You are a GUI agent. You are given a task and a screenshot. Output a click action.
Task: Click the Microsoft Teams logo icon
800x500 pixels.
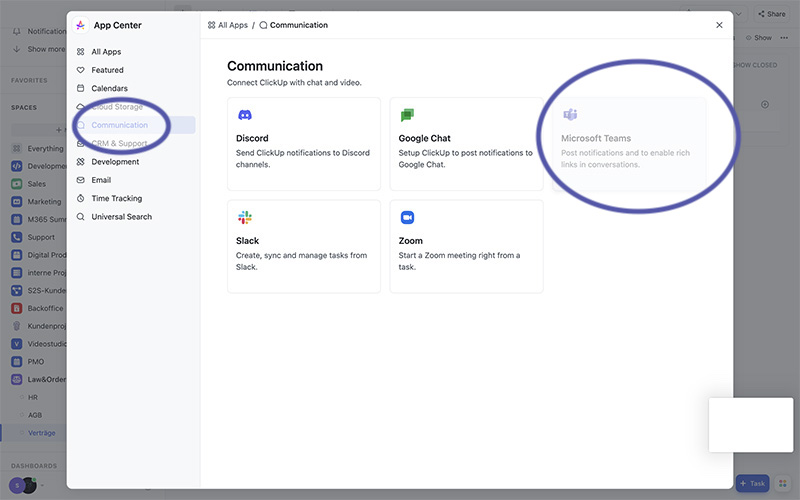[x=570, y=115]
